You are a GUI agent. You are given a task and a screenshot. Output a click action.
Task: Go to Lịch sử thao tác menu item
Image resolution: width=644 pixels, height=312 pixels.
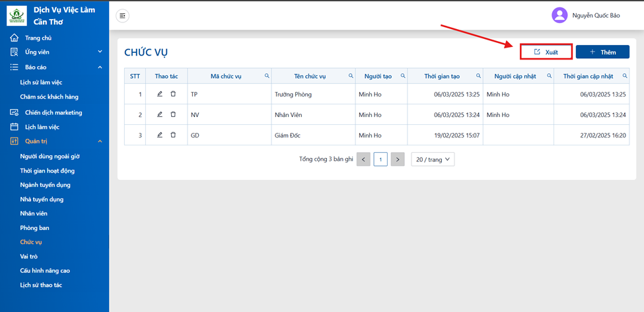(x=41, y=285)
